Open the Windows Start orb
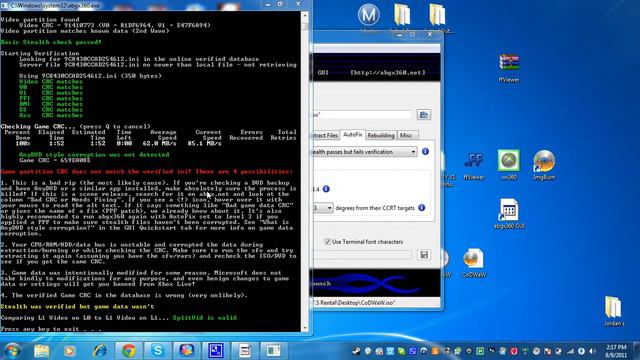The width and height of the screenshot is (640, 360). click(12, 351)
